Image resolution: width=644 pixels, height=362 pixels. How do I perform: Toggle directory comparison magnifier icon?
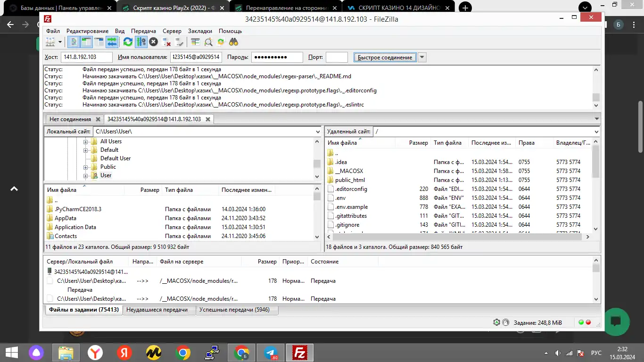208,42
